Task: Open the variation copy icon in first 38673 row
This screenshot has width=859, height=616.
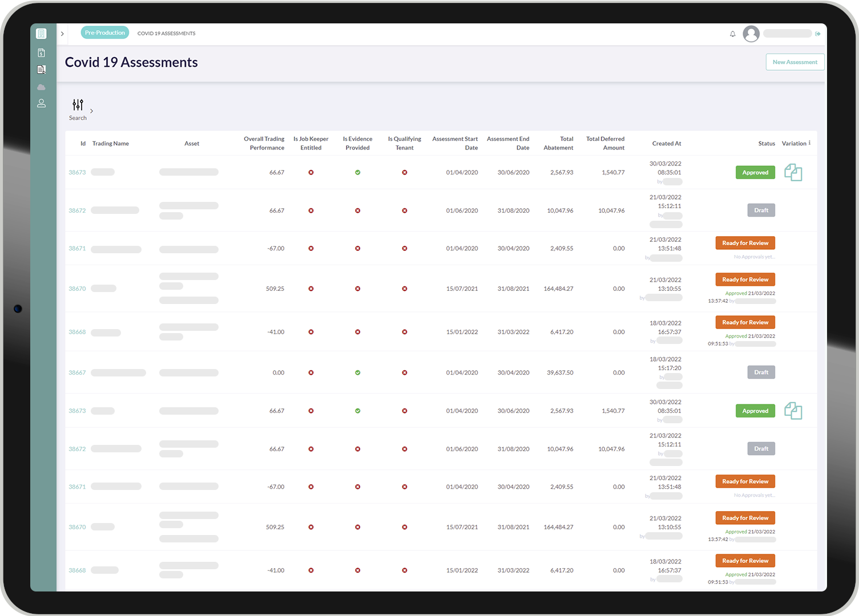Action: (793, 172)
